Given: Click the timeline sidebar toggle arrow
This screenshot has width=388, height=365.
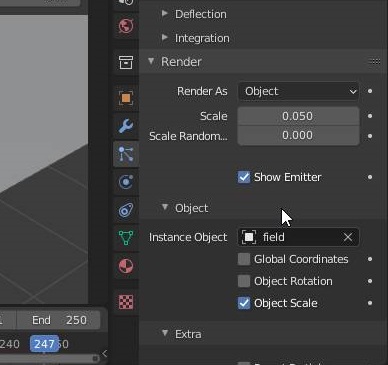Looking at the screenshot, I should (x=104, y=353).
